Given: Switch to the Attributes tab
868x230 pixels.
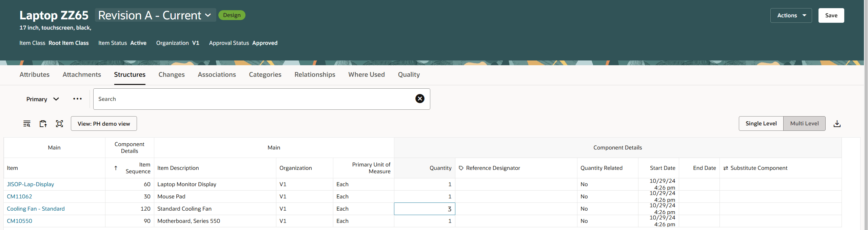Looking at the screenshot, I should (35, 75).
